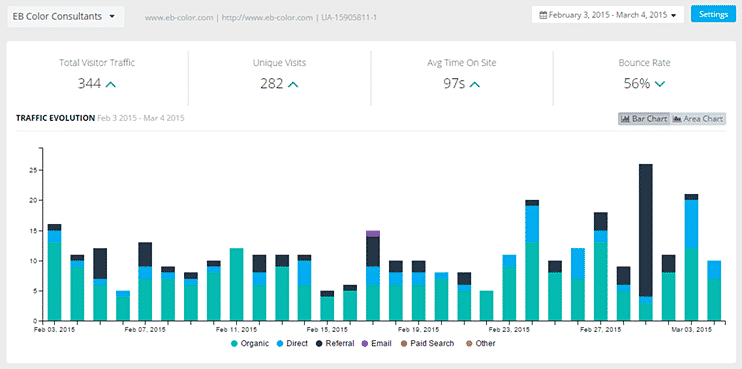Viewport: 742px width, 369px height.
Task: Click the purple Email segment on the Feb 17 bar
Action: tap(373, 234)
